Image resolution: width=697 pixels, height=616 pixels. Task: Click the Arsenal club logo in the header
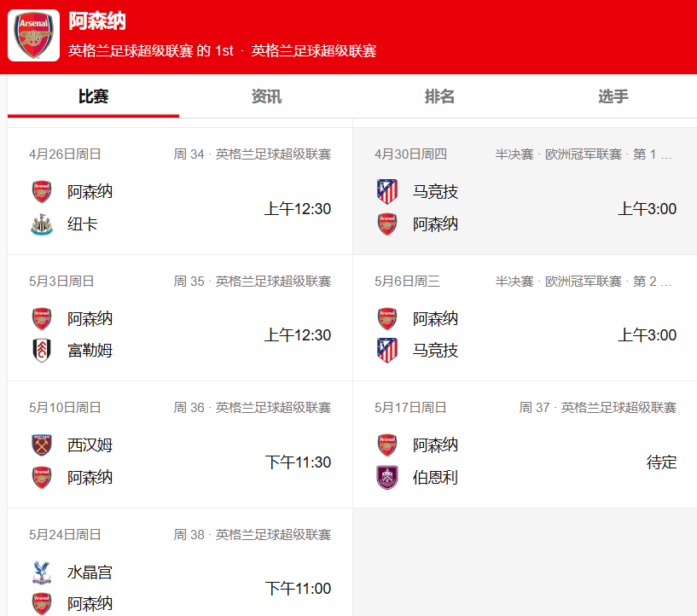(x=33, y=36)
